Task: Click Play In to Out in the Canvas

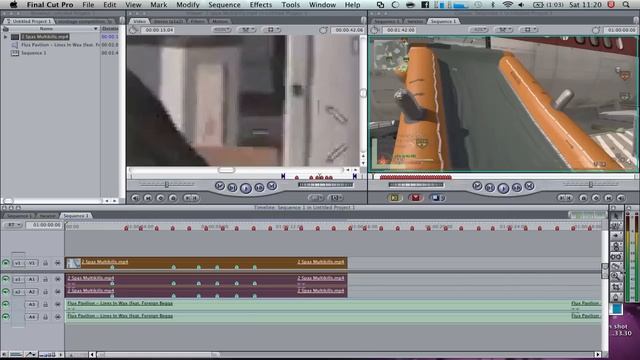Action: (x=490, y=188)
